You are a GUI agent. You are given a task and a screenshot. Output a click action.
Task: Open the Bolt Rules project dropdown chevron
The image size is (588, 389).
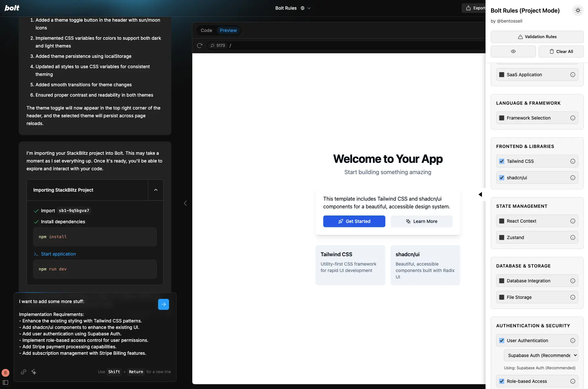coord(309,8)
